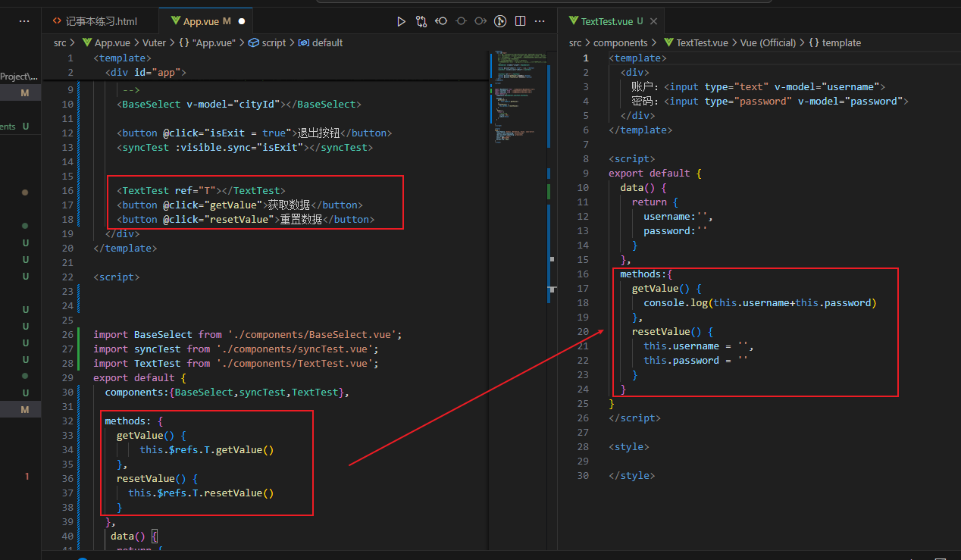Open the script breadcrumb

(x=268, y=42)
